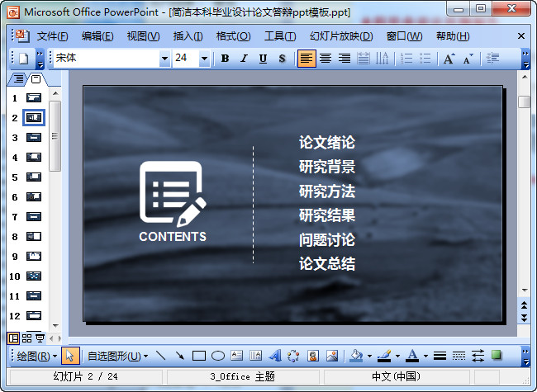Viewport: 537px width, 392px height.
Task: Switch to the Outline tab
Action: [18, 79]
